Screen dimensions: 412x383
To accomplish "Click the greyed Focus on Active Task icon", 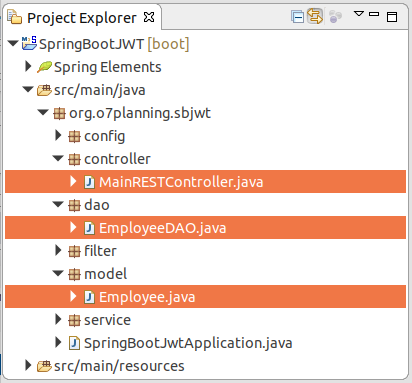I will click(335, 16).
